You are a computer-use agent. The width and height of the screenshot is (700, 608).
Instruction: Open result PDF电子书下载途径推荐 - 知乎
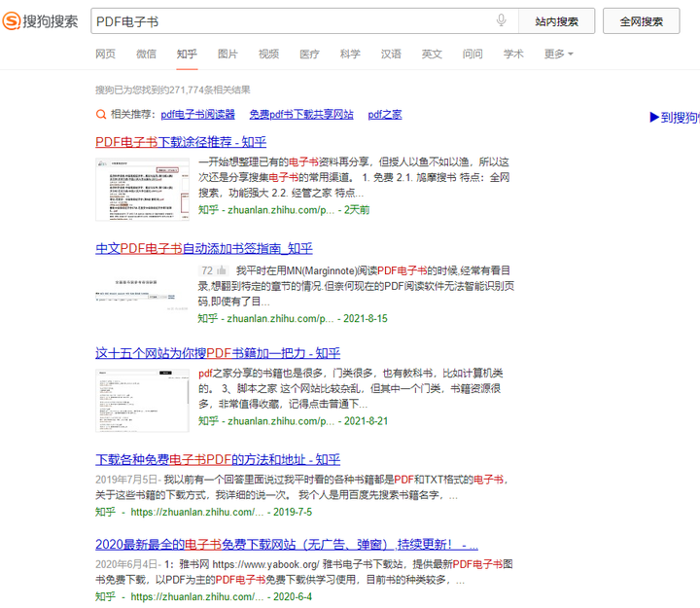pos(181,142)
